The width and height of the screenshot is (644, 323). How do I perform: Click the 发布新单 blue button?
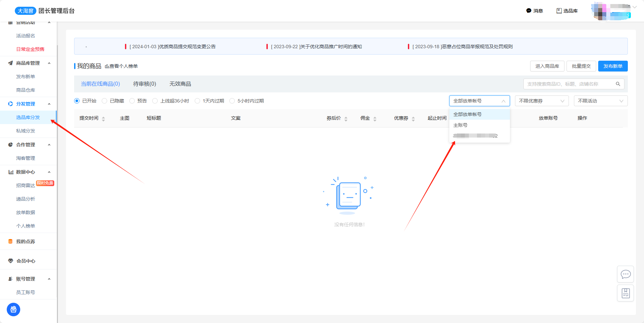tap(612, 66)
